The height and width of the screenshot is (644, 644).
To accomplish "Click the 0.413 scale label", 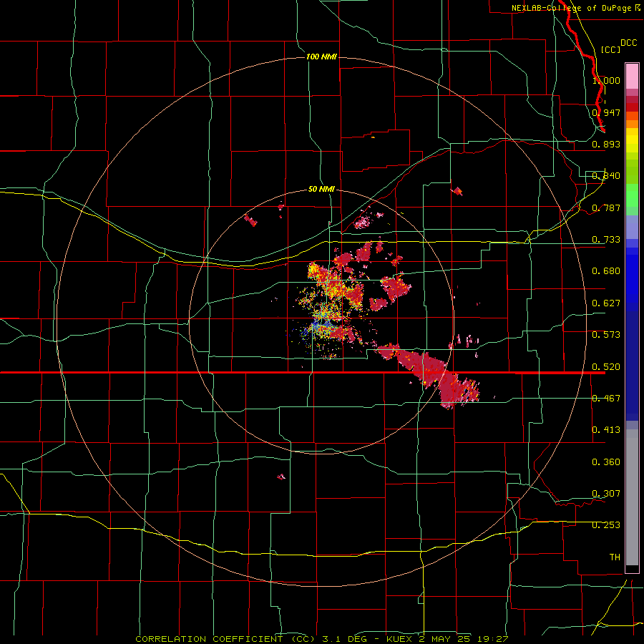I will pyautogui.click(x=606, y=430).
